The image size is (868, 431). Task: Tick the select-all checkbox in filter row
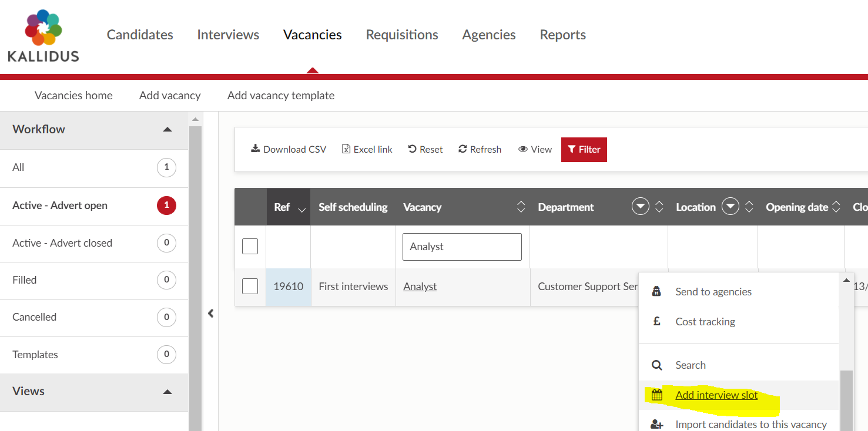250,247
